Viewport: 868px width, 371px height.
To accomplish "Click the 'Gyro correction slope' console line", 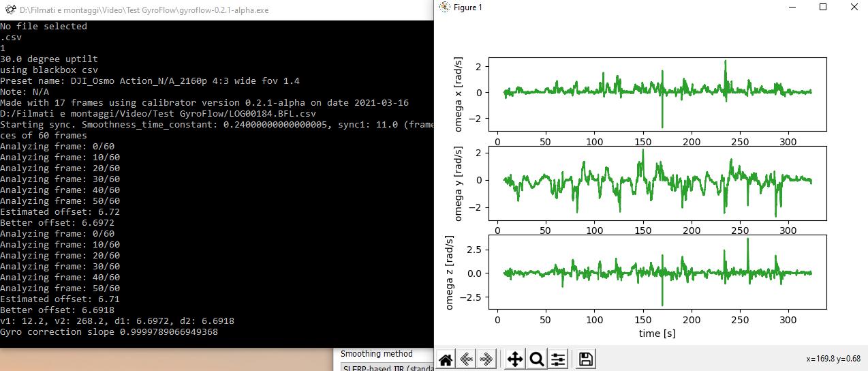I will click(x=109, y=331).
